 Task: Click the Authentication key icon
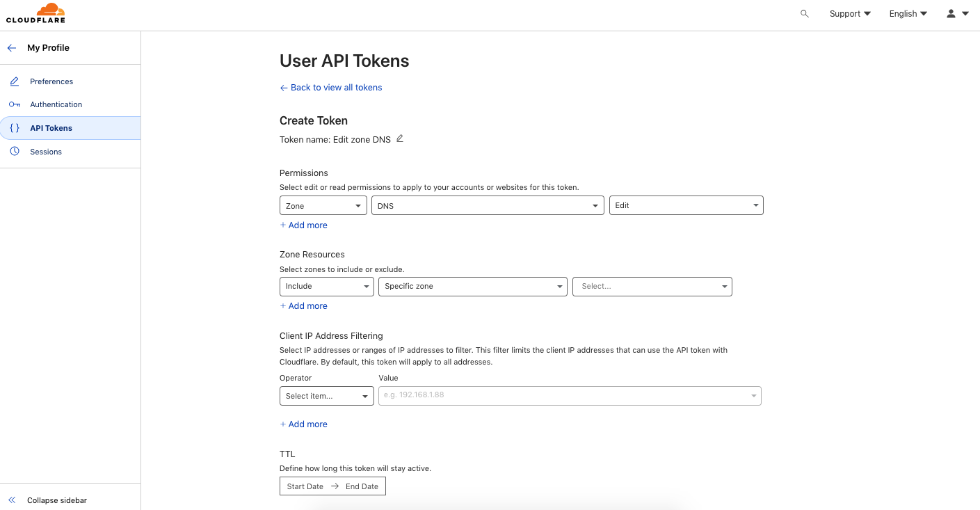pos(15,104)
